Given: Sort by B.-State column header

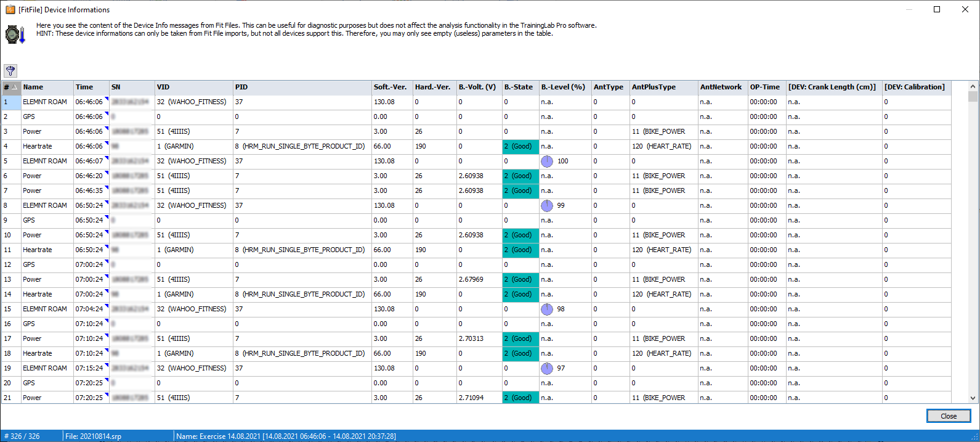Looking at the screenshot, I should (x=520, y=87).
